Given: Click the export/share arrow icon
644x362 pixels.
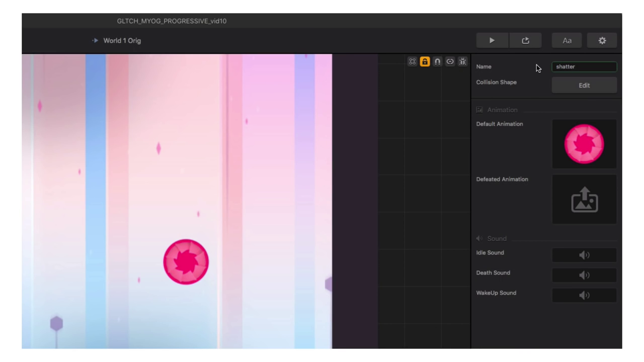Looking at the screenshot, I should [x=525, y=41].
